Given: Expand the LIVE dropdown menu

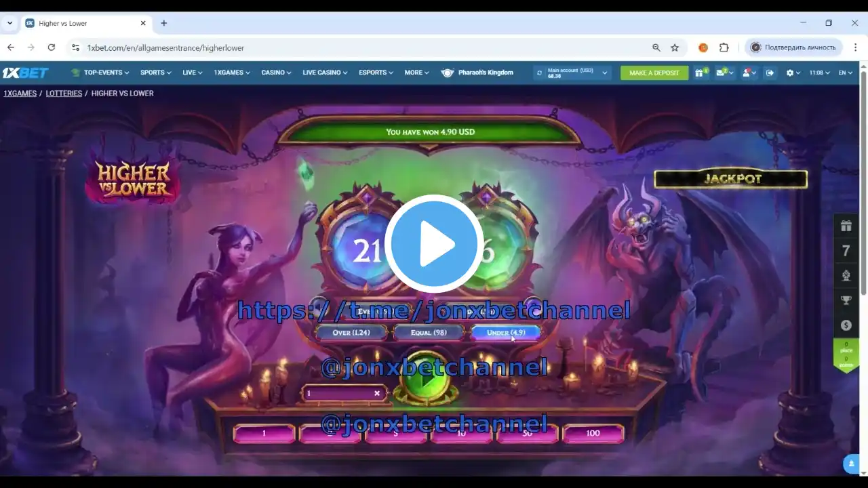Looking at the screenshot, I should pos(193,73).
